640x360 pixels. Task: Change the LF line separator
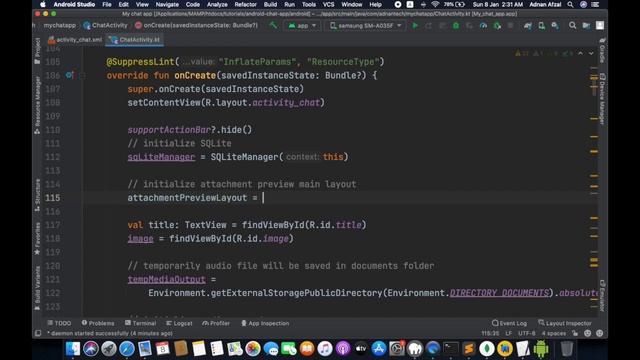pos(509,333)
